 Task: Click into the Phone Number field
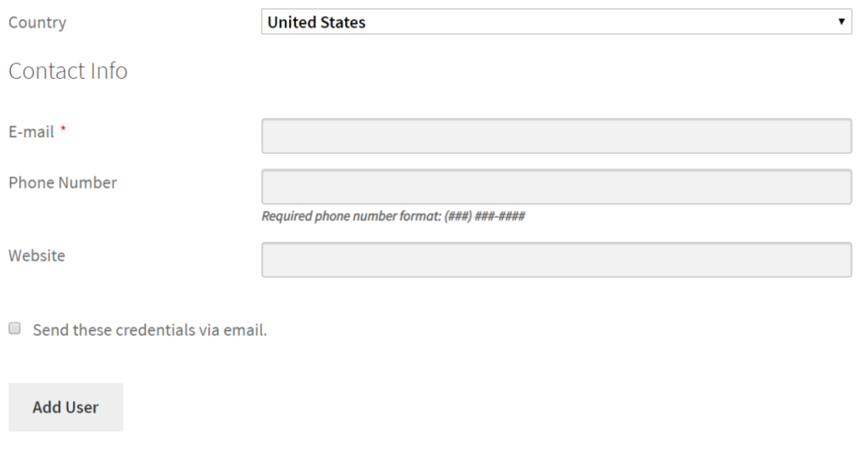556,186
